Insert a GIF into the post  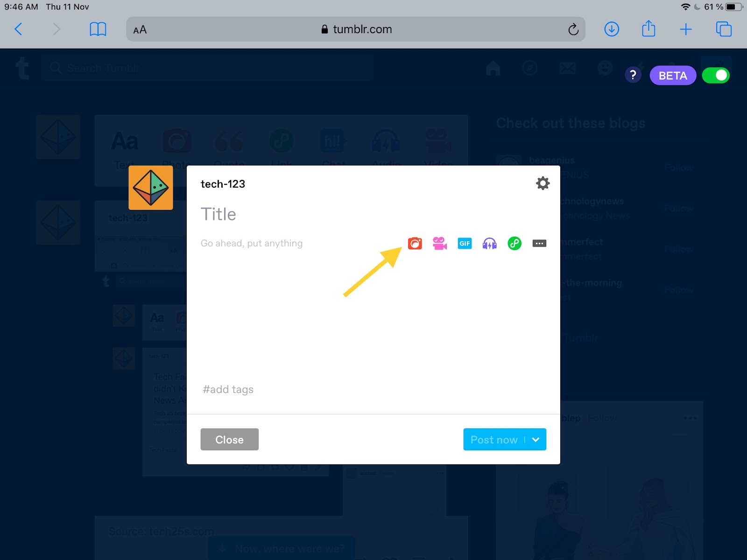click(x=465, y=243)
